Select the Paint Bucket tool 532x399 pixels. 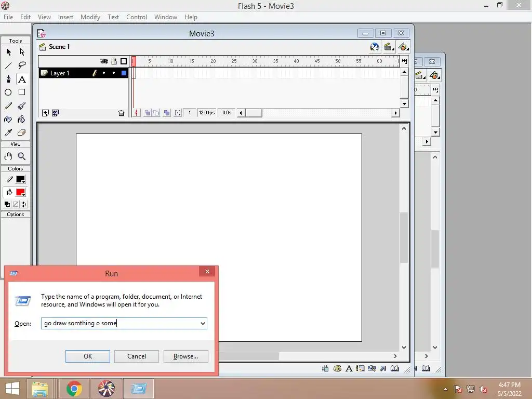click(22, 119)
